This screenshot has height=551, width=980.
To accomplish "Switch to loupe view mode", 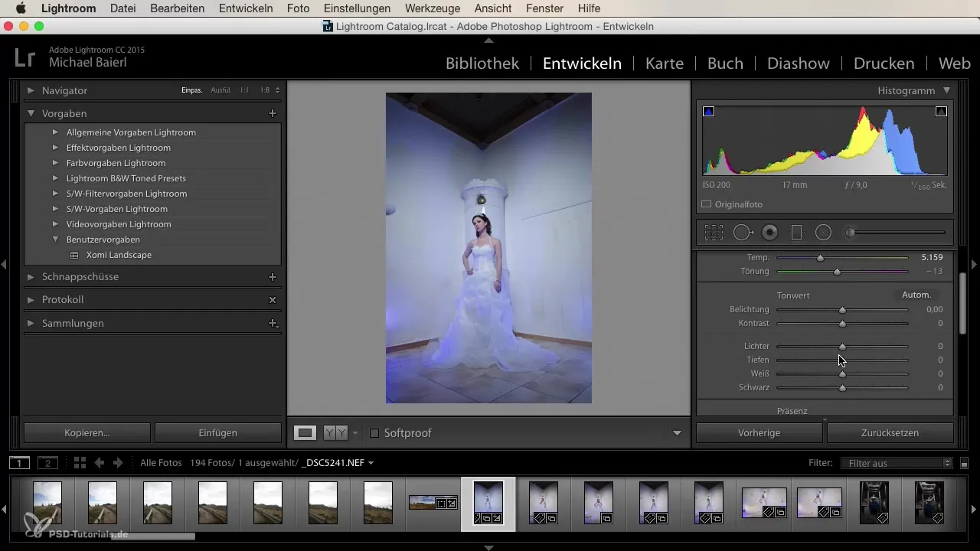I will coord(305,433).
